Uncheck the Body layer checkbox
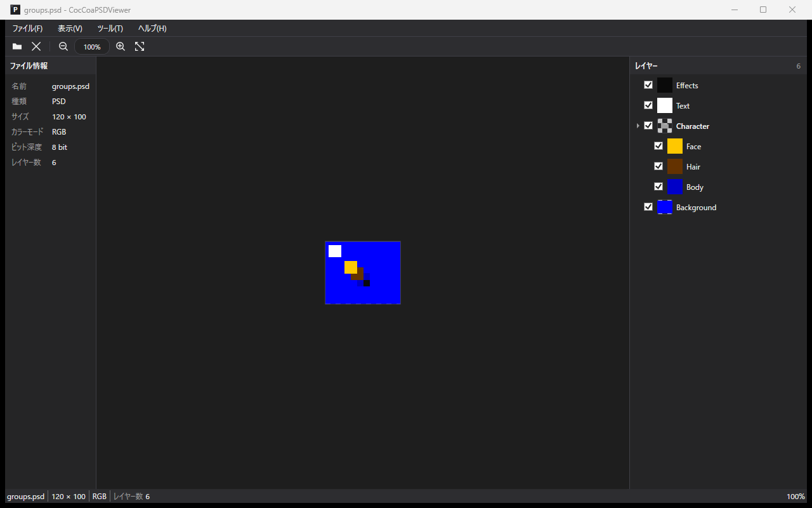812x508 pixels. coord(658,187)
